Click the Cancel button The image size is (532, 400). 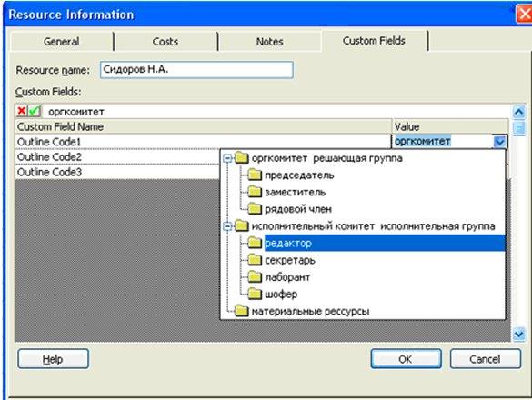coord(486,359)
